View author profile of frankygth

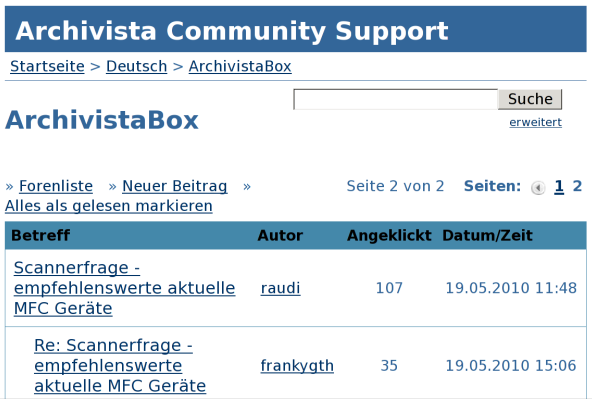point(297,365)
